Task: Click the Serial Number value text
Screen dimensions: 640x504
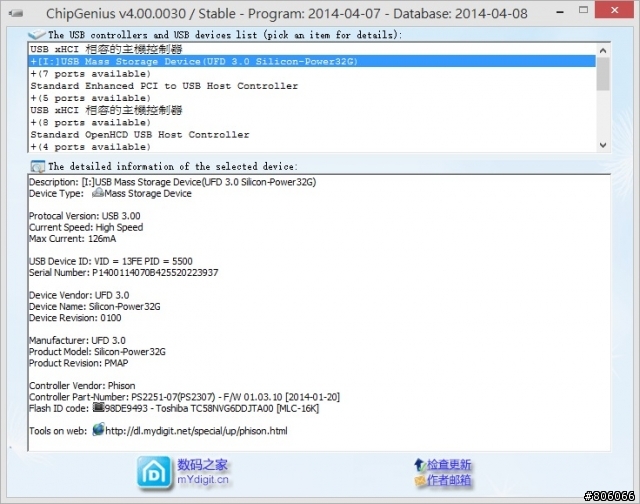Action: [155, 273]
